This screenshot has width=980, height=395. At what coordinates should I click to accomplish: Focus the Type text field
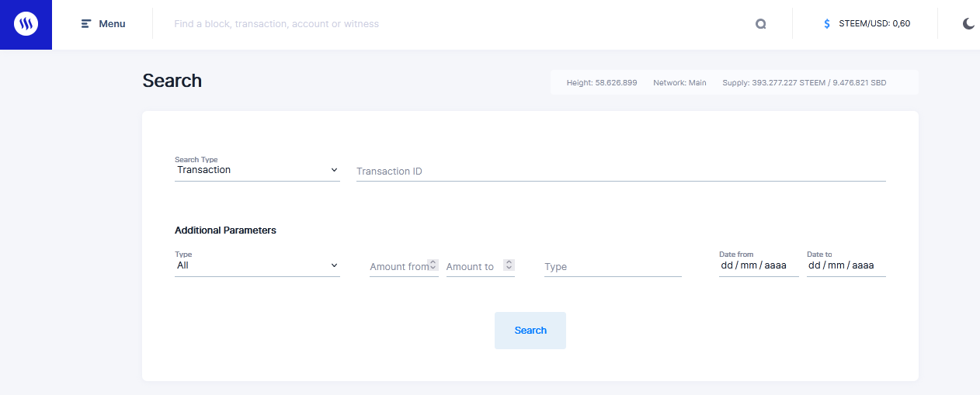613,267
